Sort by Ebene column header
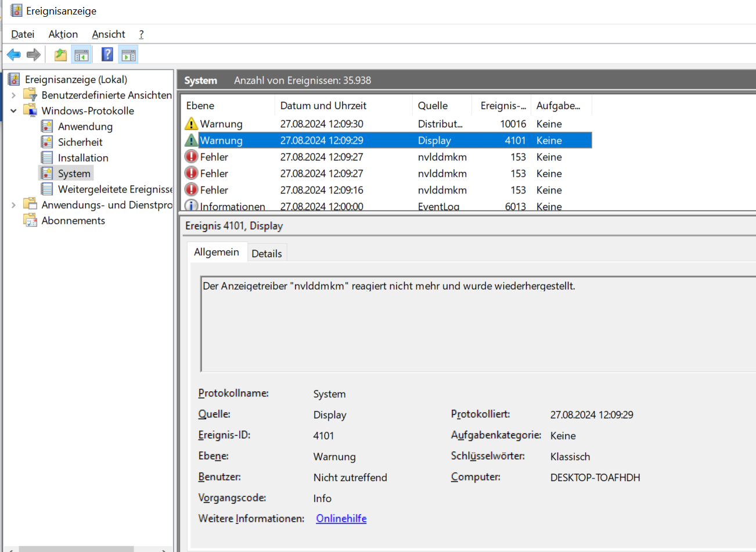 (x=228, y=106)
